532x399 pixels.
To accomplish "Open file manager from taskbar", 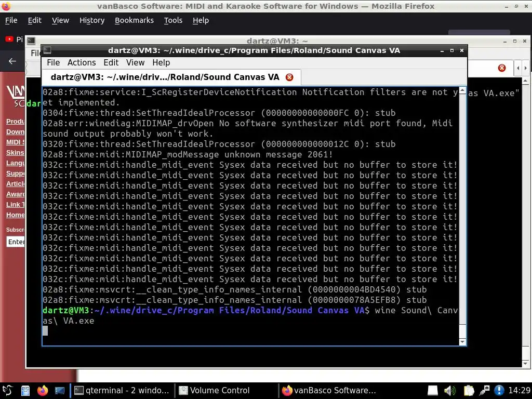I will point(25,391).
